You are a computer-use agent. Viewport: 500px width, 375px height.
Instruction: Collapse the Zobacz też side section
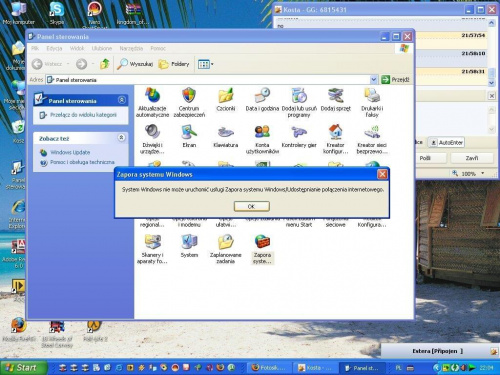click(122, 137)
